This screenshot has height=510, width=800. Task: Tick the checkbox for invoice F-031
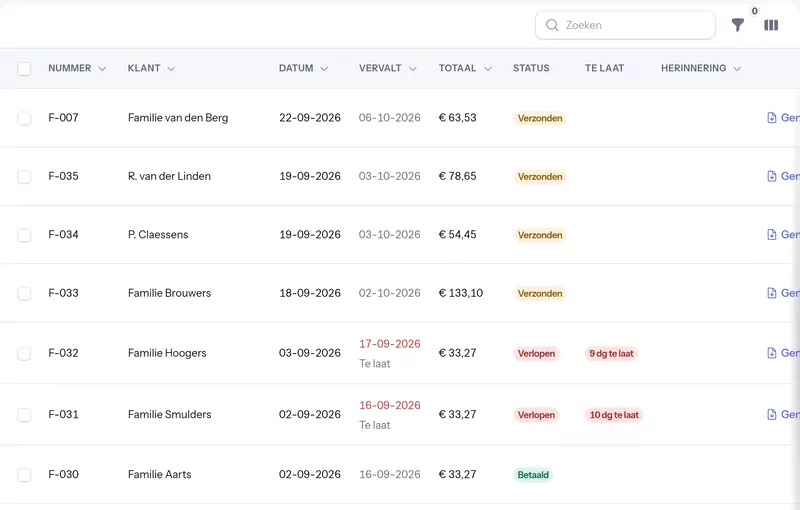(24, 415)
